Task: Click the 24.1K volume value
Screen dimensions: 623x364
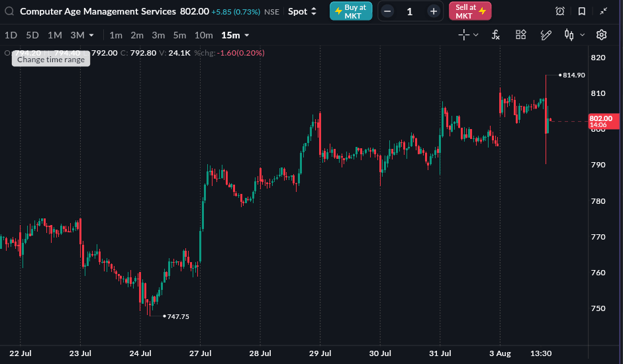Action: 179,53
